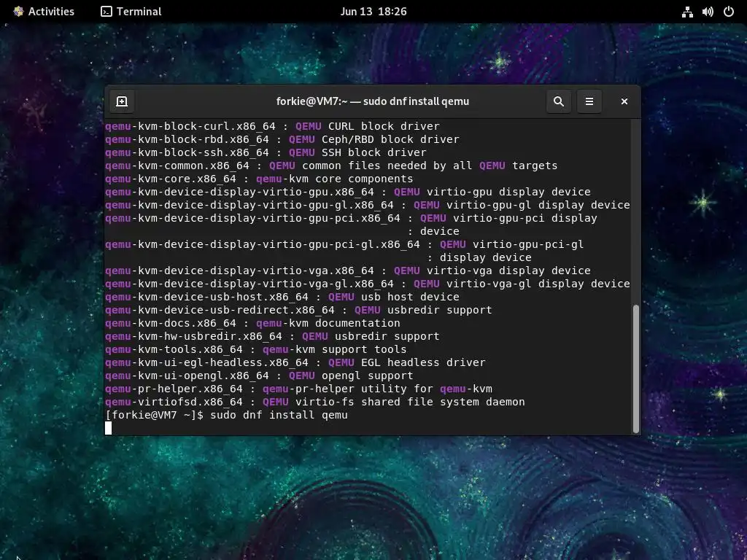The image size is (747, 560).
Task: Open the Activities overview
Action: [44, 12]
